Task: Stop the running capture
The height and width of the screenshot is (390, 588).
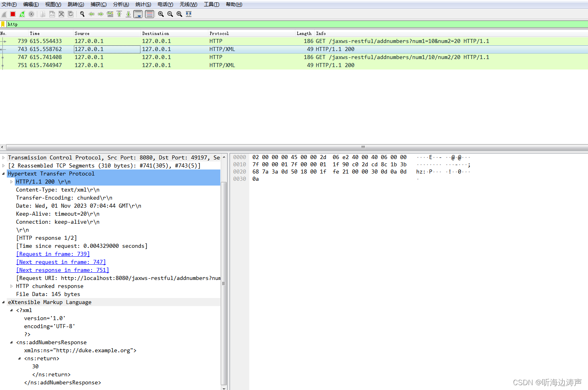Action: click(12, 14)
